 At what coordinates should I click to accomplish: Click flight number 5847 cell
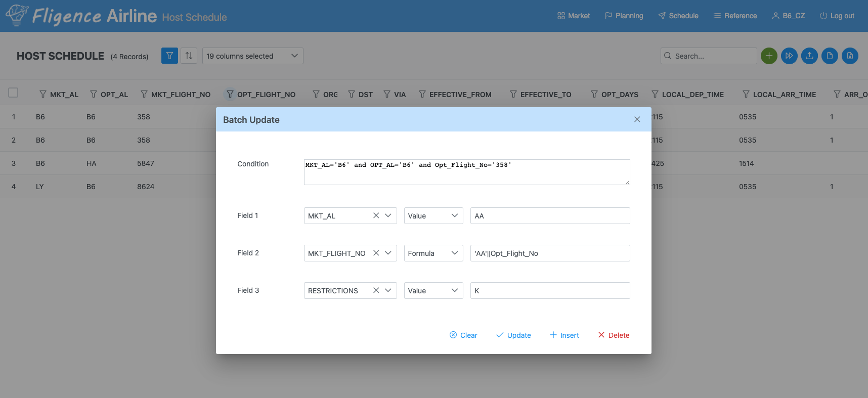146,163
